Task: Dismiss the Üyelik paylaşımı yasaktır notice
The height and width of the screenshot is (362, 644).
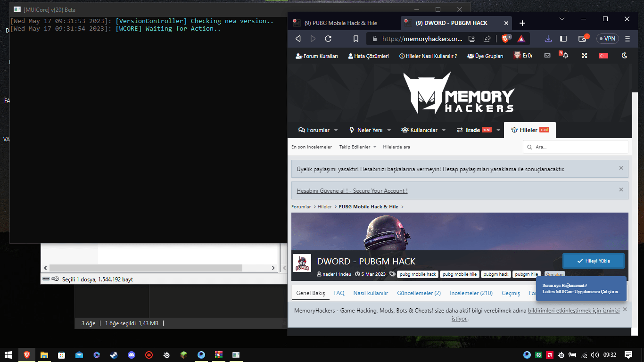Action: pos(621,168)
